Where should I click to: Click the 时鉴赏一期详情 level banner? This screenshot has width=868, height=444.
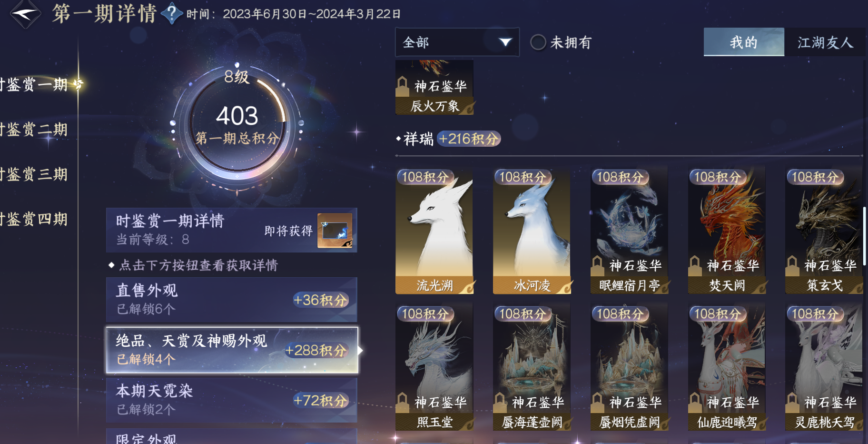[x=232, y=230]
